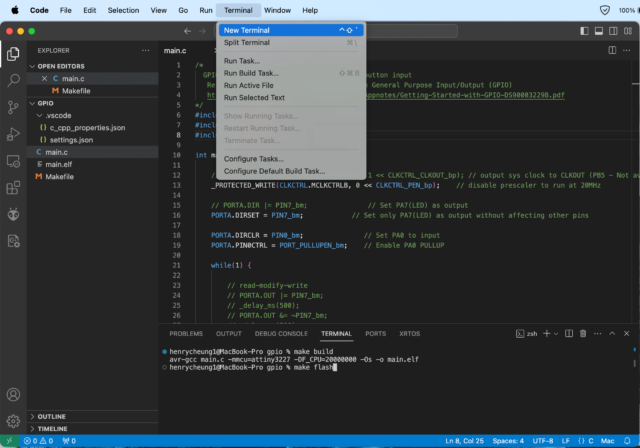Open the Explorer view in activity bar

click(x=13, y=53)
